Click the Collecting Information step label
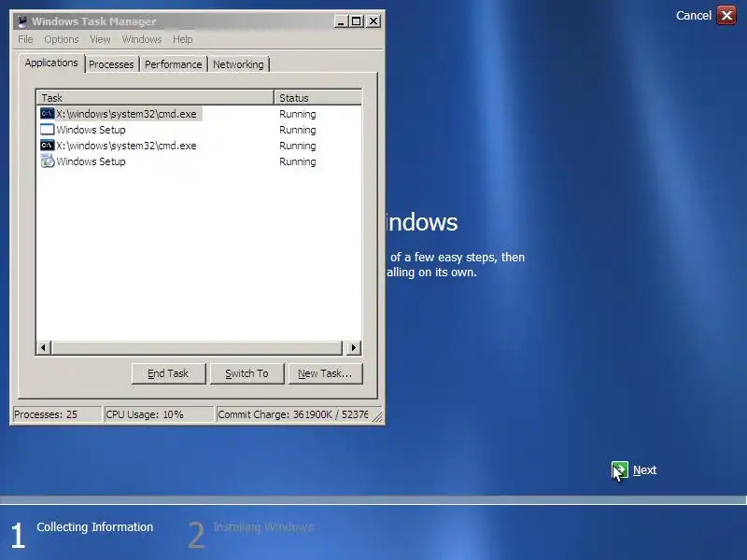747x560 pixels. coord(95,527)
